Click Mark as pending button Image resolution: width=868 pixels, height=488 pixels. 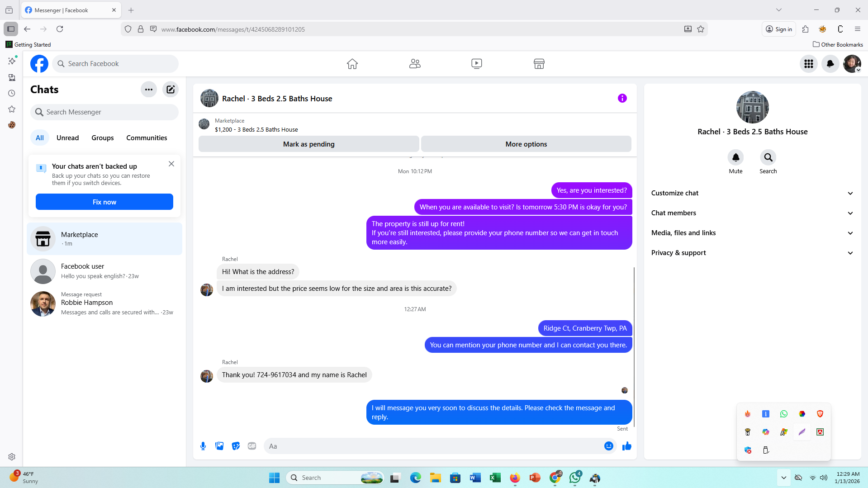(x=309, y=144)
